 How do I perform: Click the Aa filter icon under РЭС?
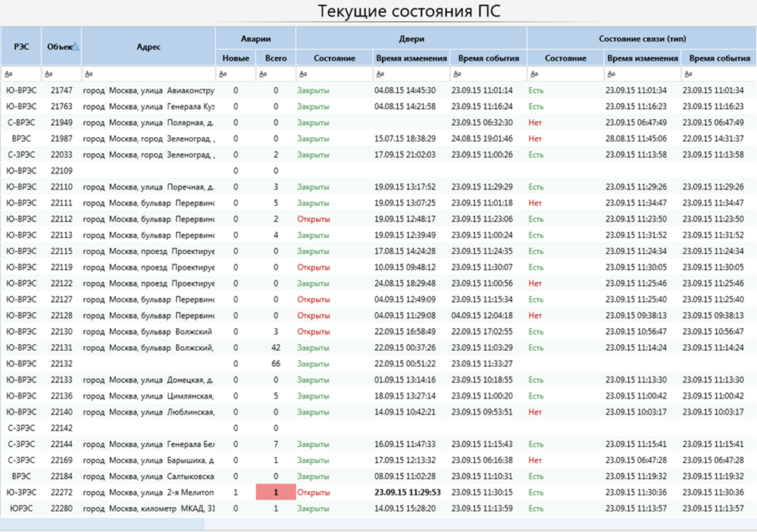coord(8,74)
